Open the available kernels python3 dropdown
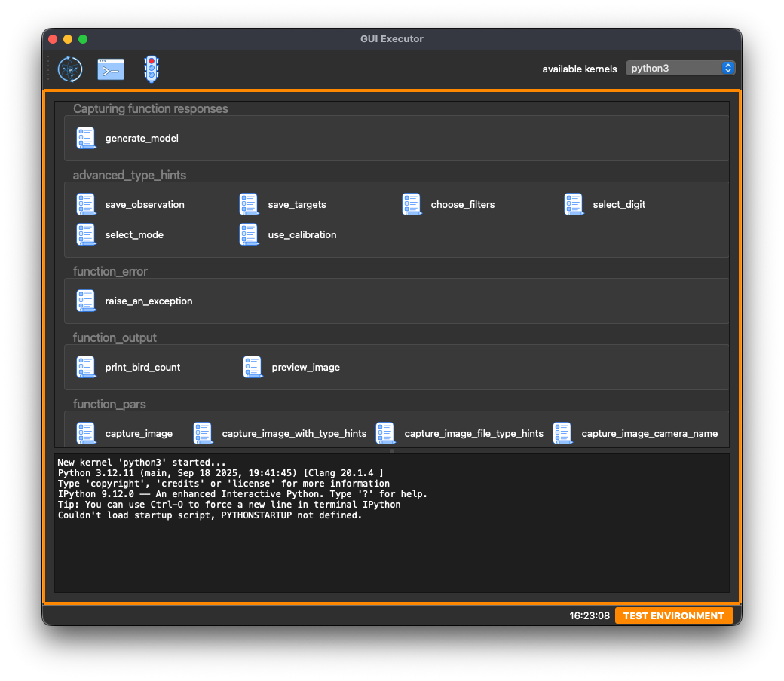This screenshot has width=784, height=681. 680,69
